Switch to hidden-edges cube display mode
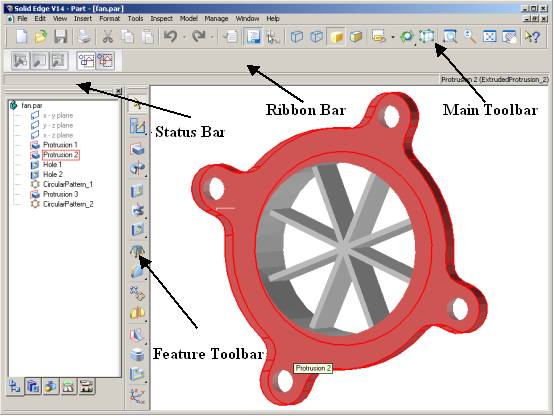 [316, 36]
